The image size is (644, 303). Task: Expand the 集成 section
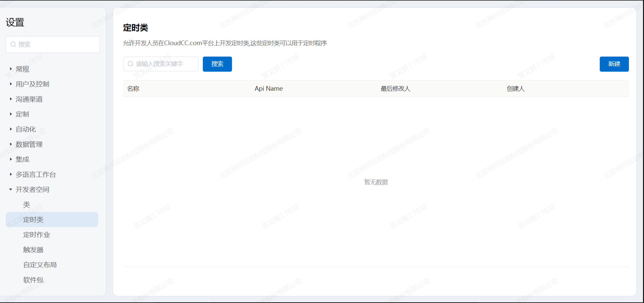11,159
